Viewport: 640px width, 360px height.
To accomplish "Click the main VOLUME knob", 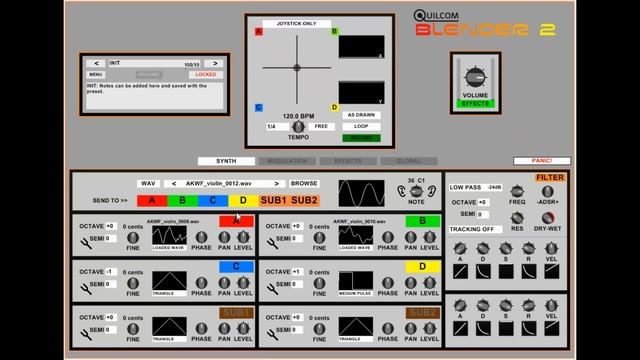I will point(476,77).
